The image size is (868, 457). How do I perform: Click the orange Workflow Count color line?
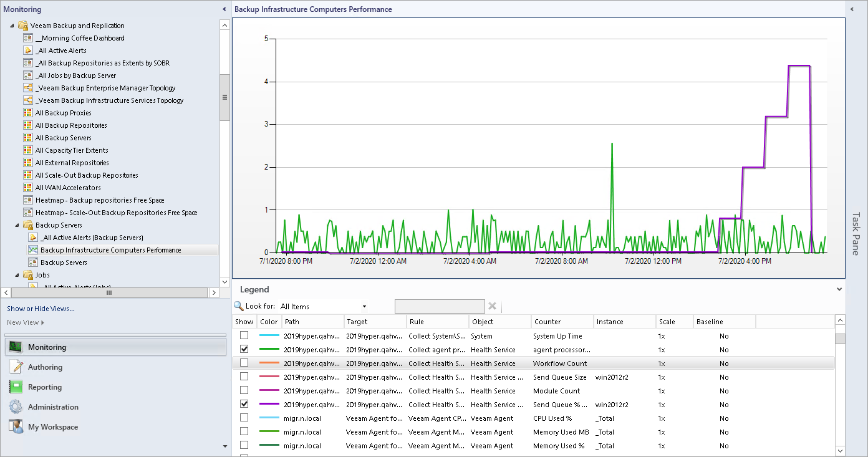pyautogui.click(x=269, y=363)
